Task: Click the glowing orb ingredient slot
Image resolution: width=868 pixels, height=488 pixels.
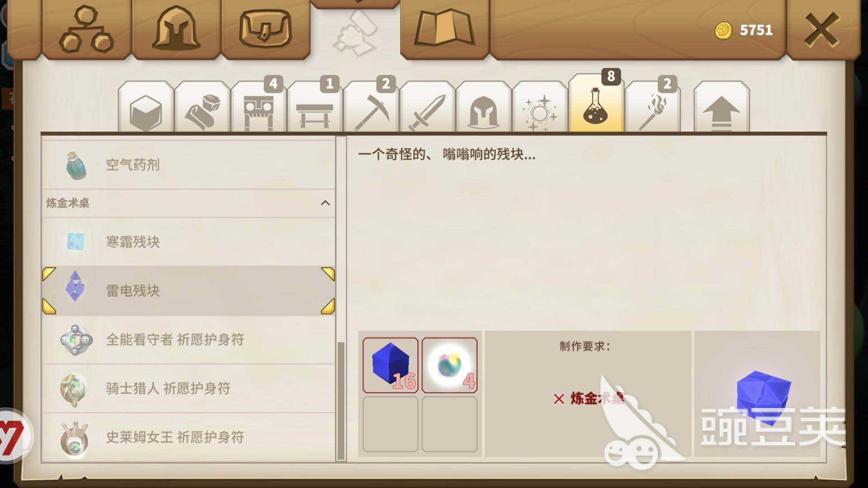Action: pyautogui.click(x=449, y=365)
